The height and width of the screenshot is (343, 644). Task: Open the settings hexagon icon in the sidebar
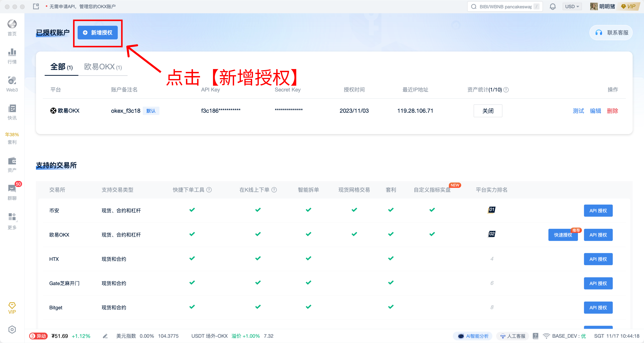[x=12, y=329]
